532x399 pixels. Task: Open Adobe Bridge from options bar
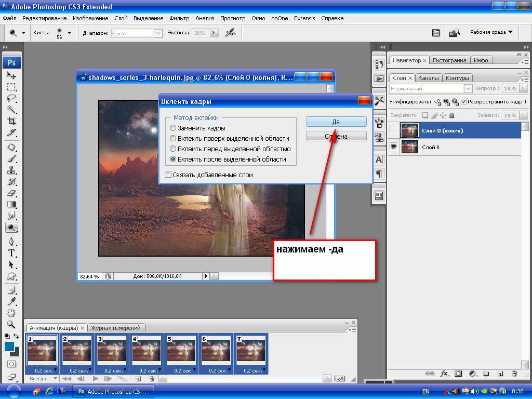[x=454, y=33]
